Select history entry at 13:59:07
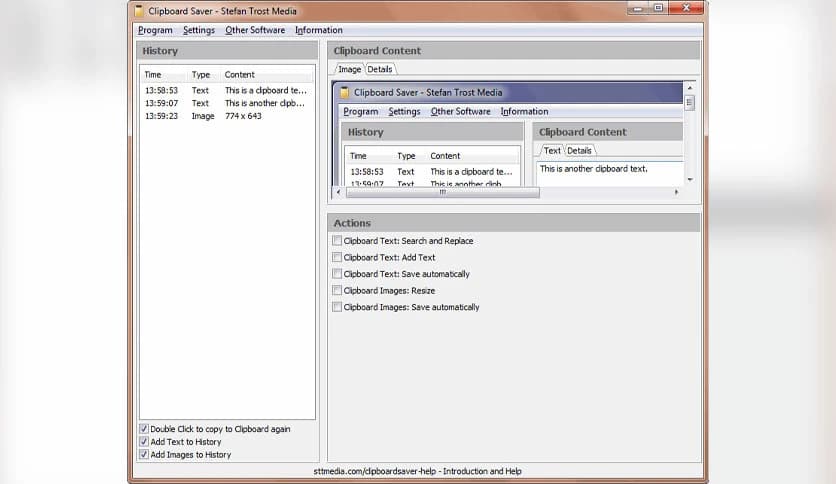836x484 pixels. coord(227,103)
